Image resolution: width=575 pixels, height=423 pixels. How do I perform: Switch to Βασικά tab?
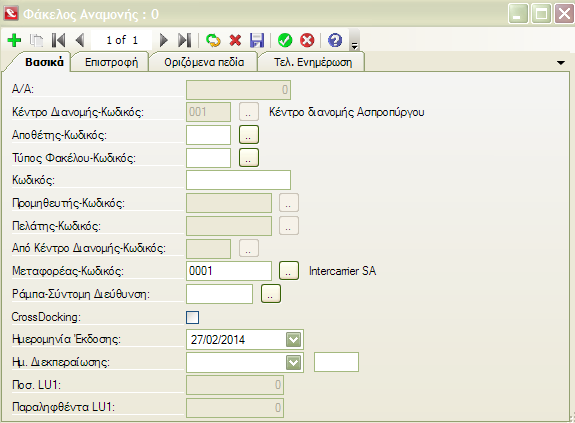coord(44,62)
